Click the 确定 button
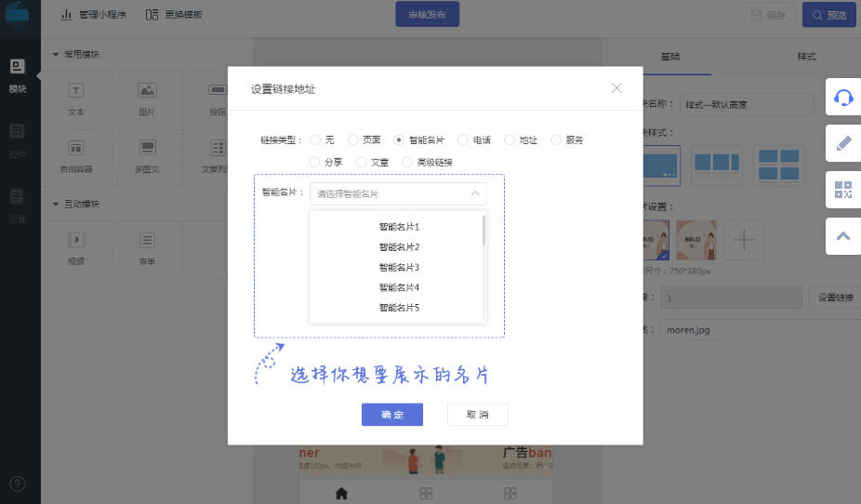Image resolution: width=861 pixels, height=504 pixels. coord(392,415)
